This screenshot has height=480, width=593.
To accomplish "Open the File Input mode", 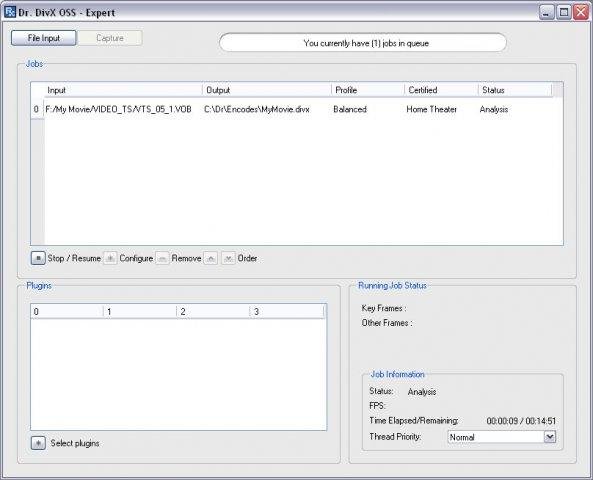I will click(x=43, y=38).
